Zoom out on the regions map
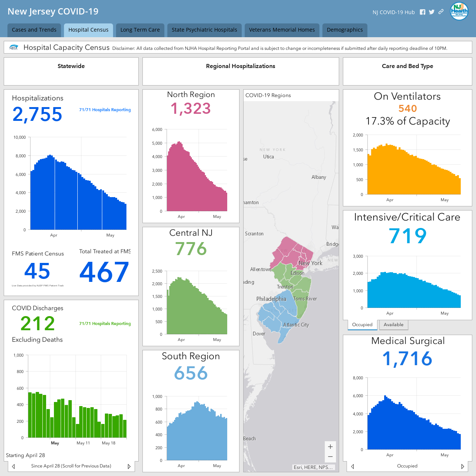The width and height of the screenshot is (476, 476). tap(330, 457)
